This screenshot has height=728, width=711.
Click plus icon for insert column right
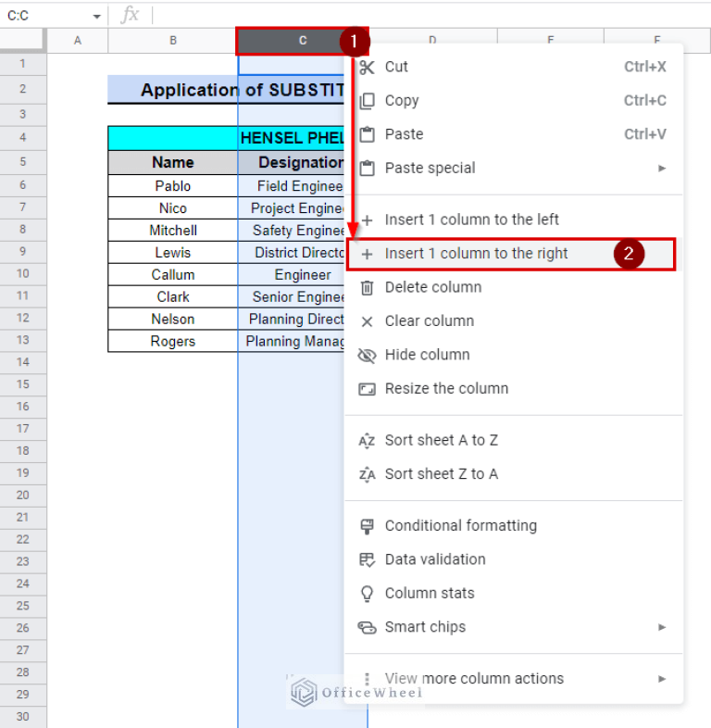click(367, 254)
